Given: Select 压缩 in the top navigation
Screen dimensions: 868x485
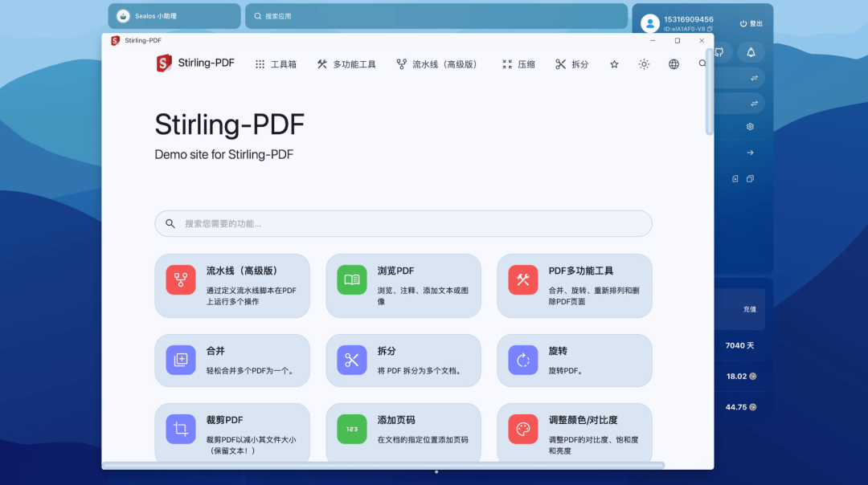Looking at the screenshot, I should click(x=518, y=64).
